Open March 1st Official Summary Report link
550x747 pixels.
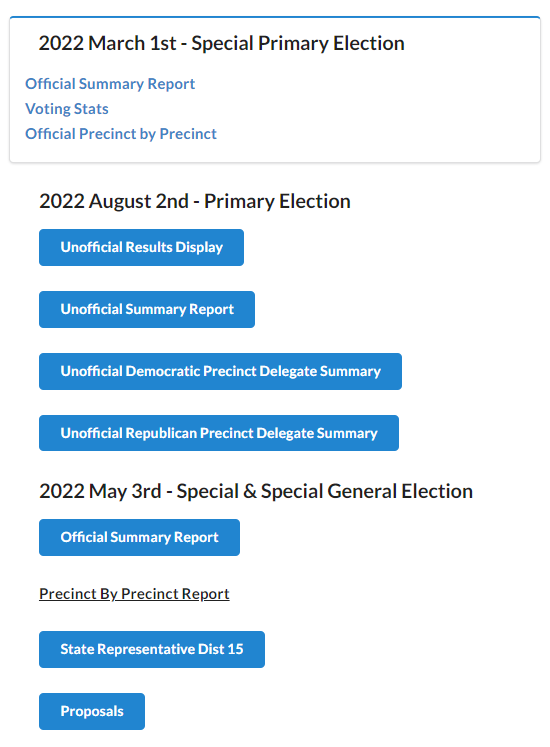[x=110, y=84]
